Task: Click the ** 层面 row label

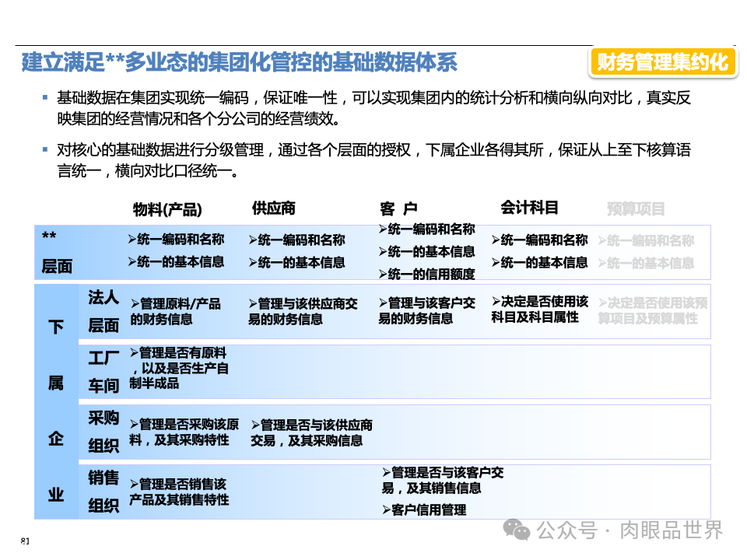Action: 57,252
